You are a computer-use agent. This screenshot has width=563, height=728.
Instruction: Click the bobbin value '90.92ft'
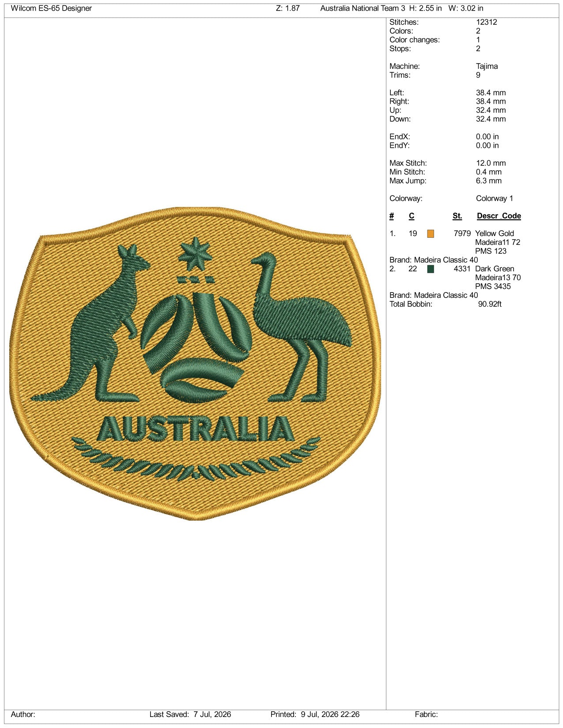click(490, 304)
